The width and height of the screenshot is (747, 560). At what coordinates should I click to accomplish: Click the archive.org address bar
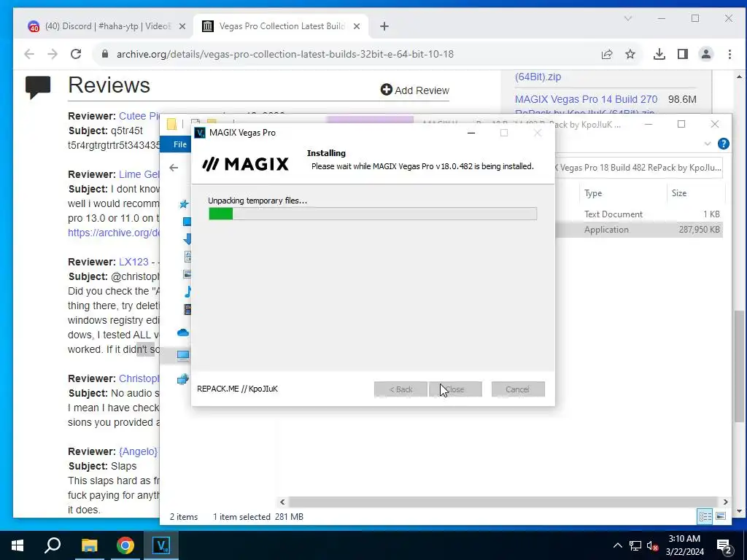pyautogui.click(x=285, y=54)
